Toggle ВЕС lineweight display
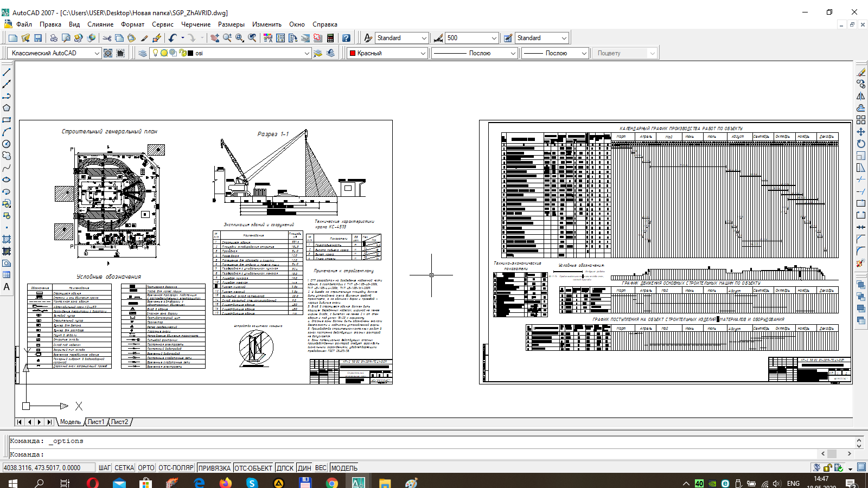This screenshot has height=488, width=868. [x=321, y=468]
